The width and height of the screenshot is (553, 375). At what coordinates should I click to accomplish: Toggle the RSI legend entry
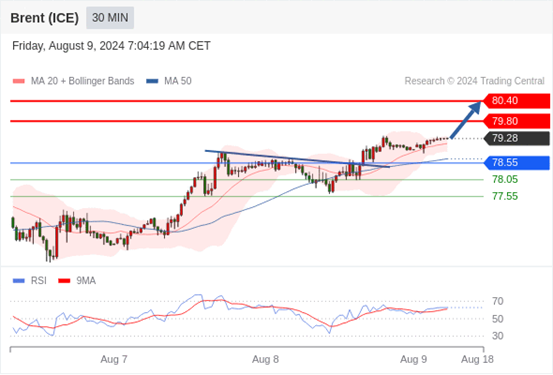point(30,281)
